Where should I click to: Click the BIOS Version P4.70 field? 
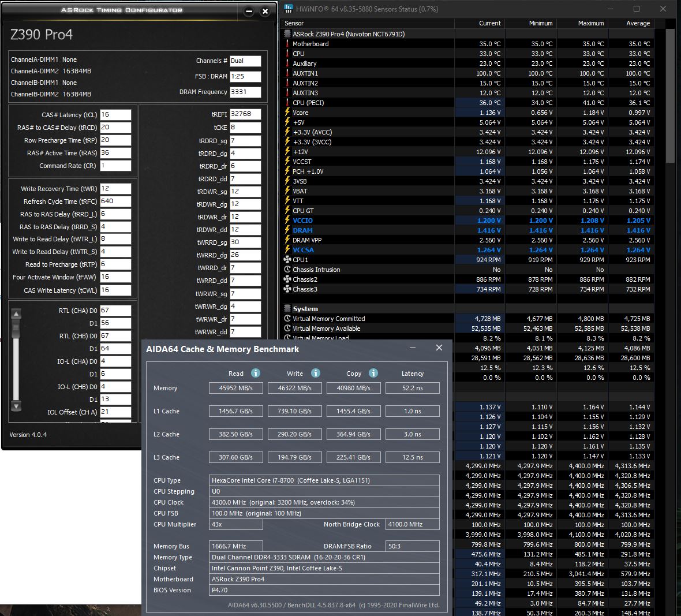pos(324,590)
